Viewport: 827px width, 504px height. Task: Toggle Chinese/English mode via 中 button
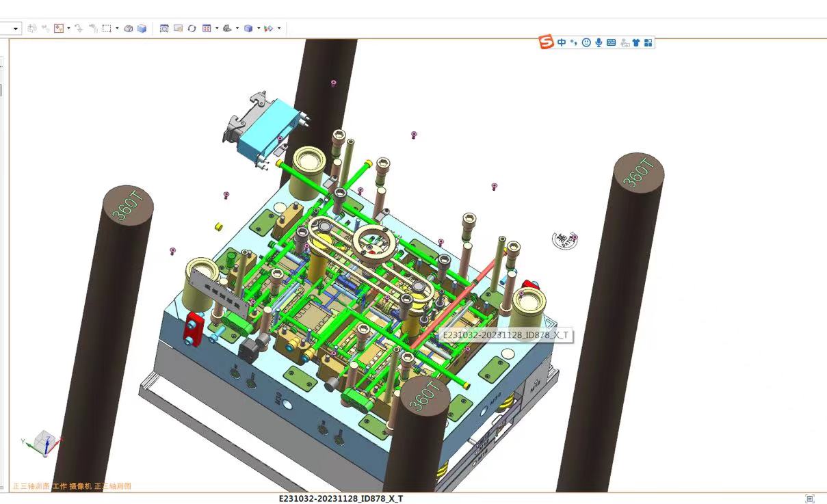562,42
